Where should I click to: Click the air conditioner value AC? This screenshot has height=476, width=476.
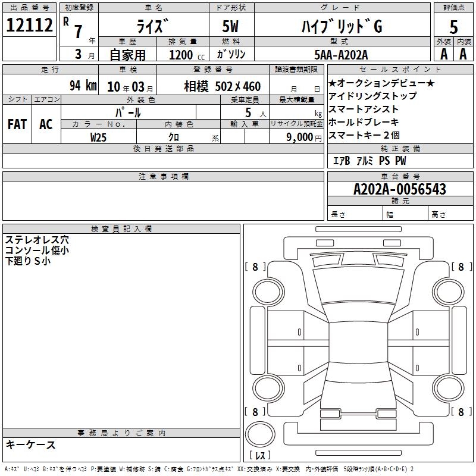click(46, 124)
